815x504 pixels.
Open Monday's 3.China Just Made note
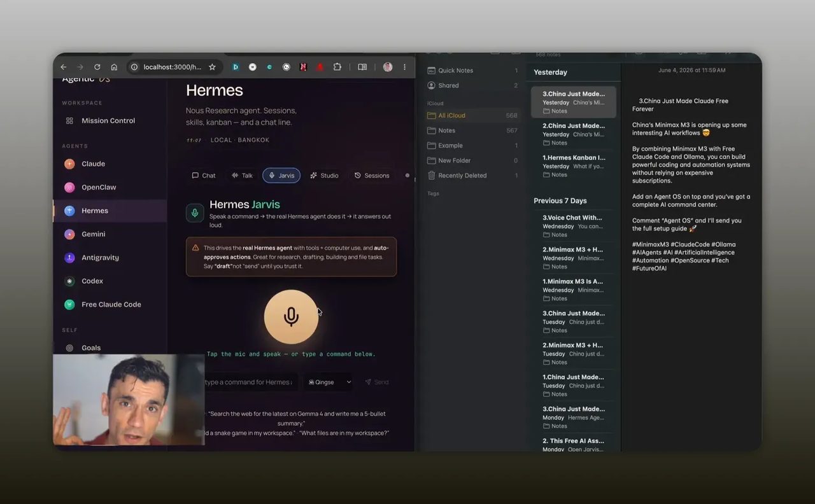(574, 417)
